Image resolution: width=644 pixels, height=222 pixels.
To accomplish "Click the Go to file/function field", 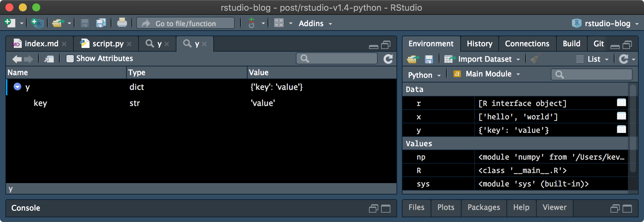I will click(x=186, y=23).
